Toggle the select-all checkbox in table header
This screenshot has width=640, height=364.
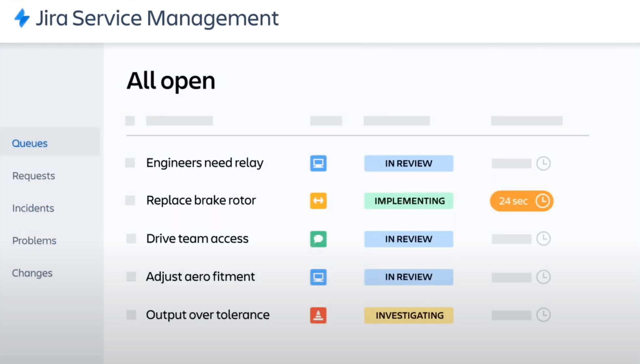[130, 121]
